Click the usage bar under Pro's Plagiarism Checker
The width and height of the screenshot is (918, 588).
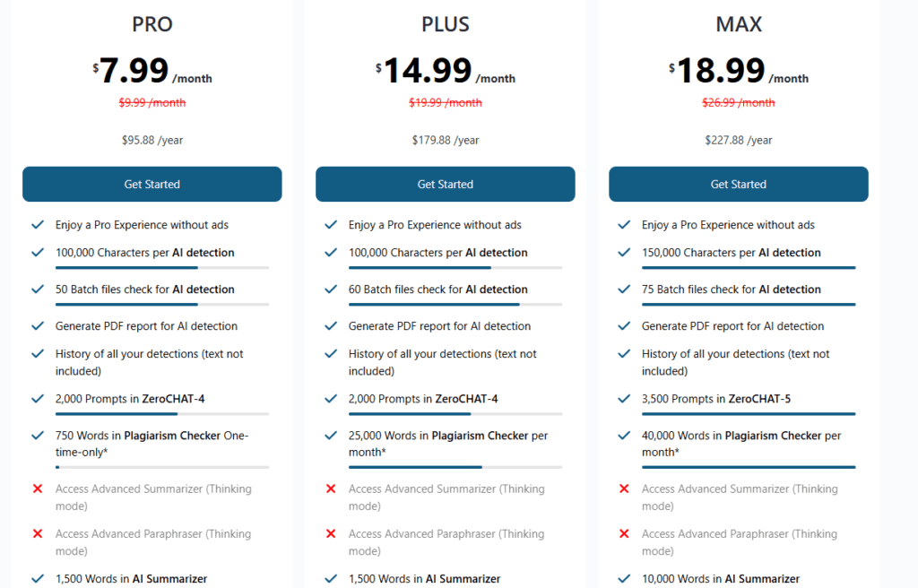coord(161,466)
